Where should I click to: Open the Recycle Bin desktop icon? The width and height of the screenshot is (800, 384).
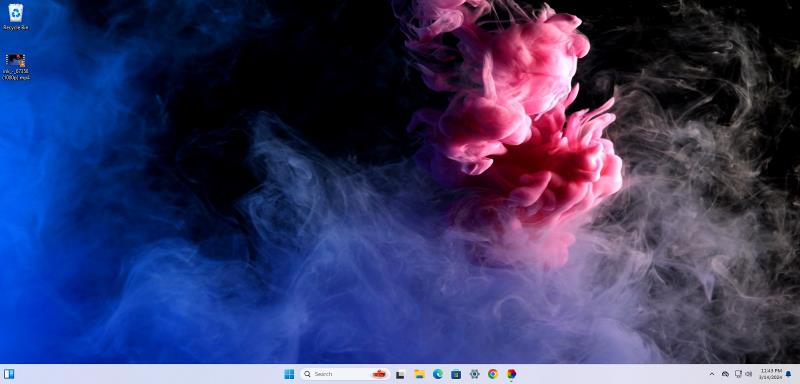coord(15,16)
